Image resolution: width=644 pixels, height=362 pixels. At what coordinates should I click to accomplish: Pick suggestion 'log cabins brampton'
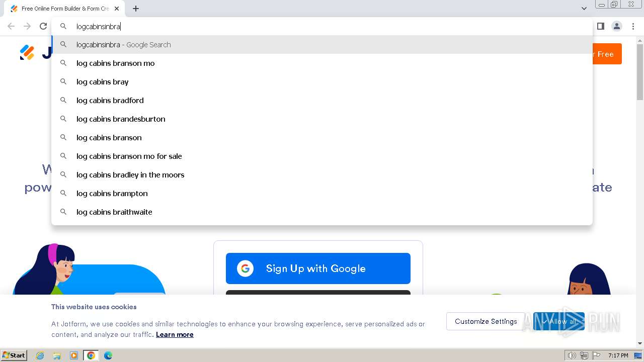(322, 194)
